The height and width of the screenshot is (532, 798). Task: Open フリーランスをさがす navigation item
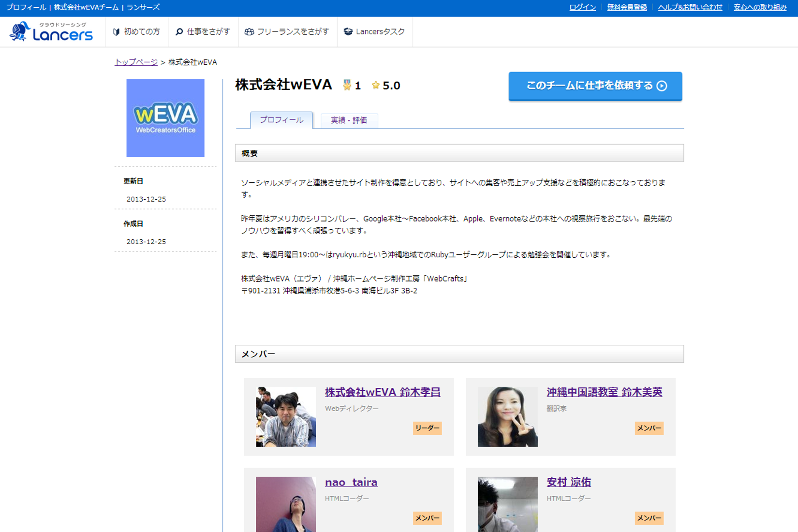(288, 32)
